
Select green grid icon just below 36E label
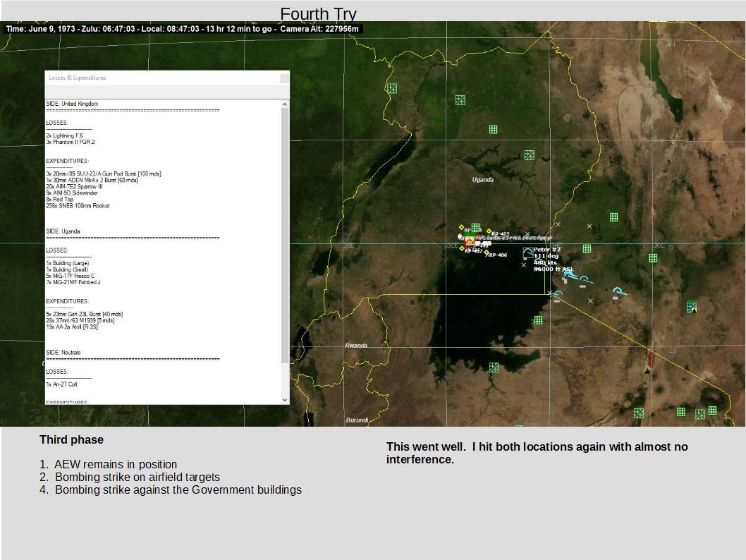coord(653,258)
